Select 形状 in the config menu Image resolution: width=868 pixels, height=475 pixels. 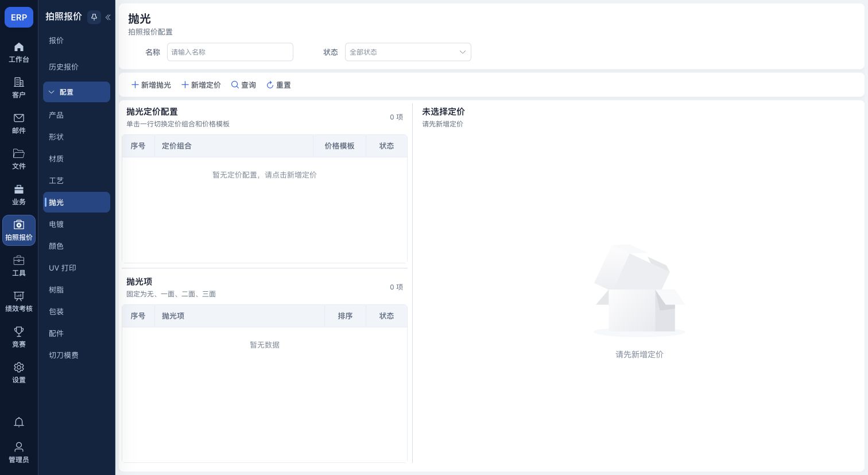pos(76,137)
